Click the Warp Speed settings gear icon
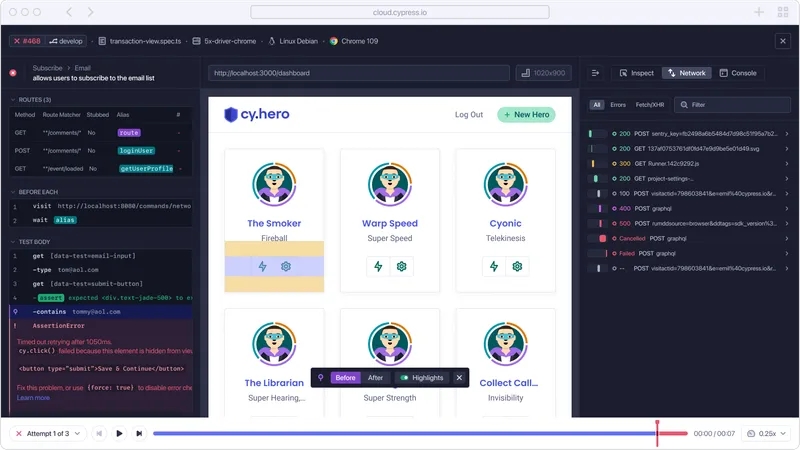 (x=402, y=266)
